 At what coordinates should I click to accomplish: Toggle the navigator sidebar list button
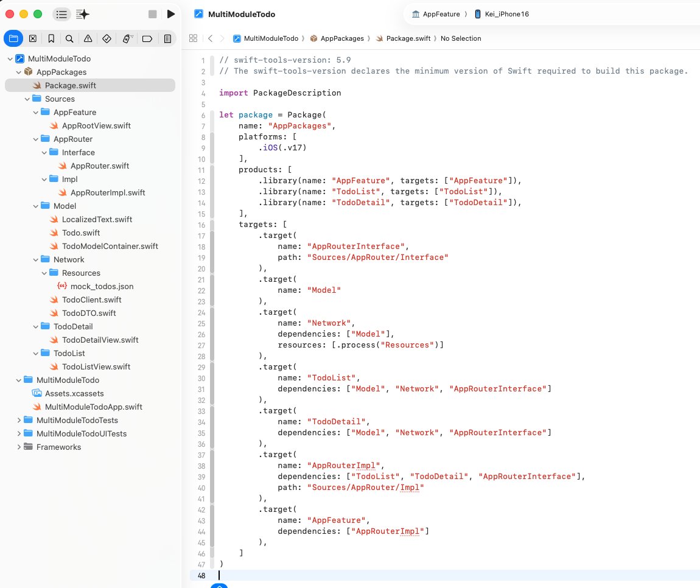point(61,14)
